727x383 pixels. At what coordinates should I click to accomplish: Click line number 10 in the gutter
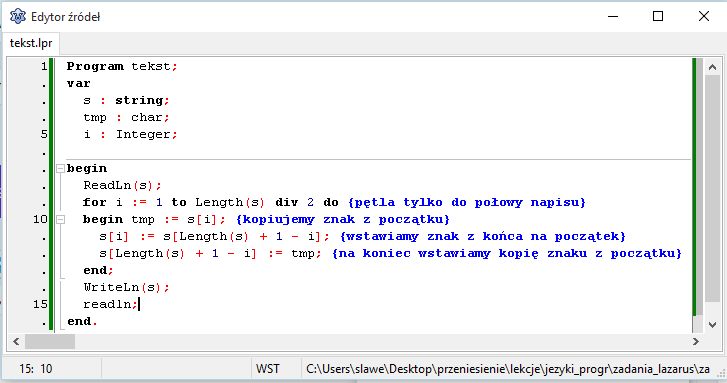click(40, 219)
